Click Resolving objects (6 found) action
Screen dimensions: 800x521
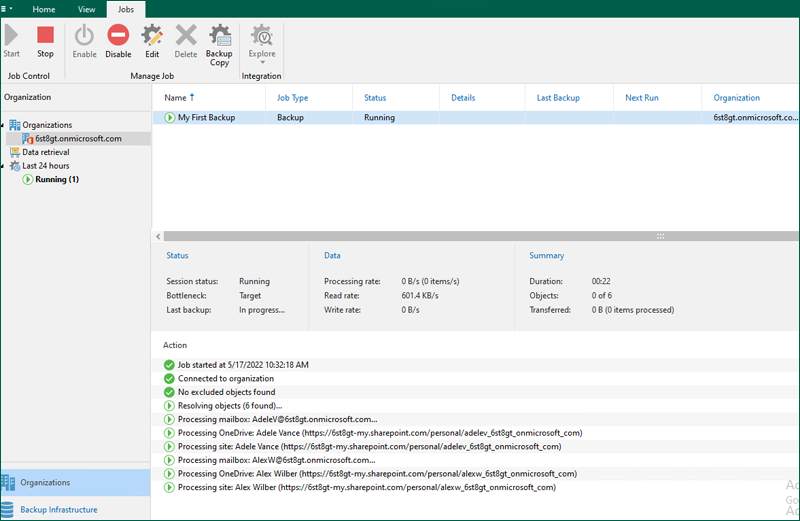point(230,406)
